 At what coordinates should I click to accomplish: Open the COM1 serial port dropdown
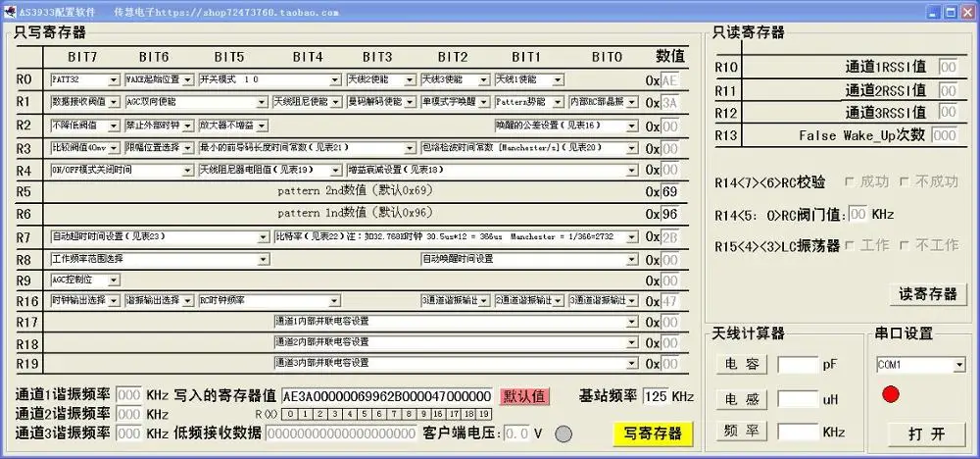(x=920, y=365)
